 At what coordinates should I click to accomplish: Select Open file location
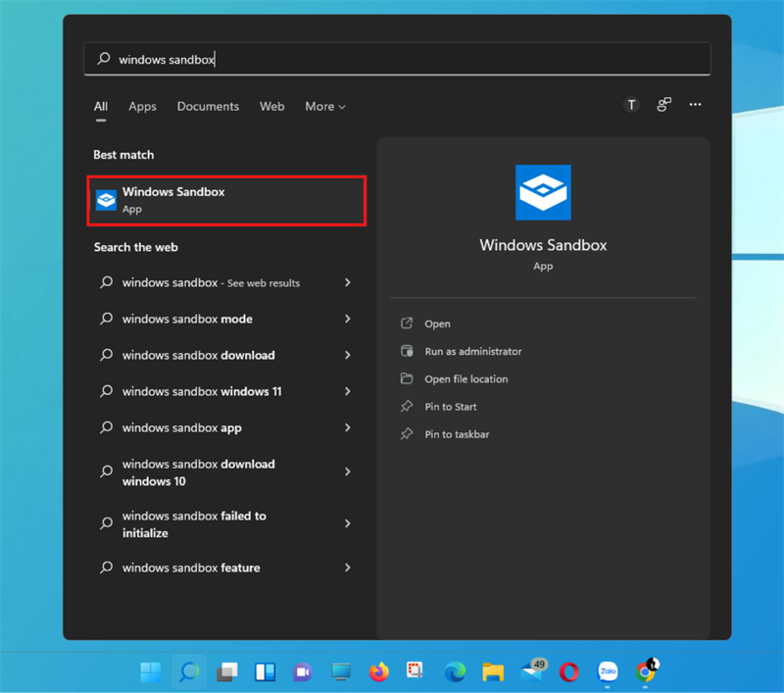pyautogui.click(x=466, y=379)
